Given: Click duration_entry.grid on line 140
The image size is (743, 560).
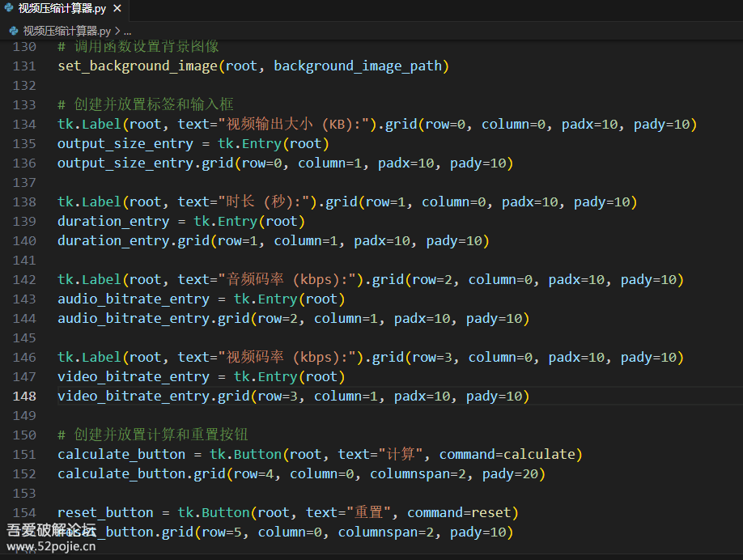Looking at the screenshot, I should point(134,241).
